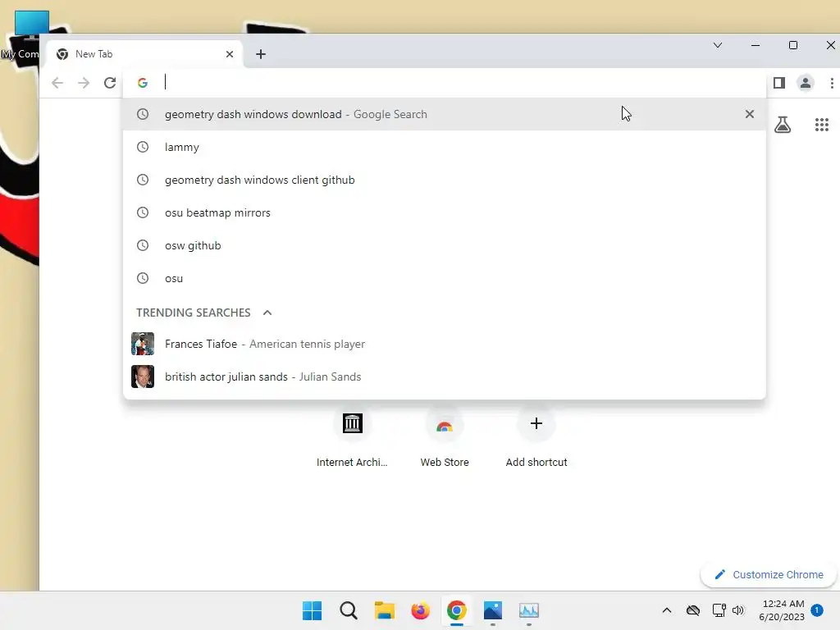Screen dimensions: 840x630
Task: Open the Google apps grid icon
Action: click(x=822, y=125)
